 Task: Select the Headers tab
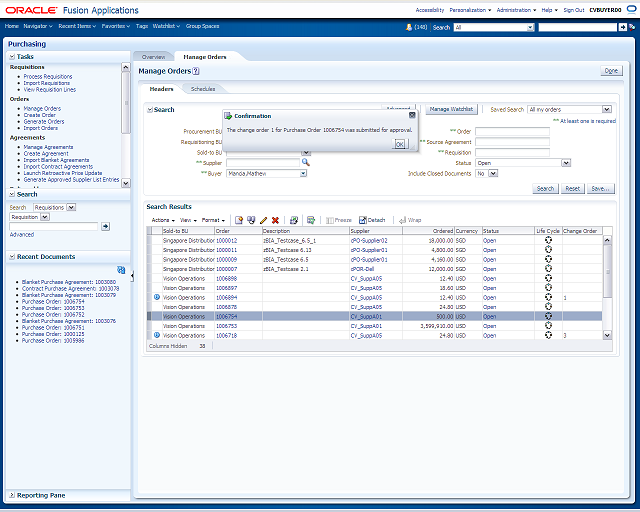click(161, 89)
